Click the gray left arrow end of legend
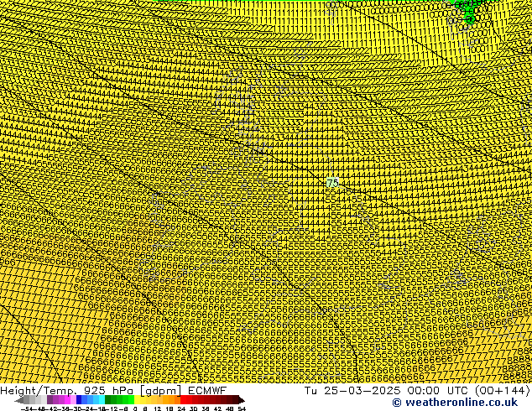This screenshot has width=532, height=411. pyautogui.click(x=18, y=400)
